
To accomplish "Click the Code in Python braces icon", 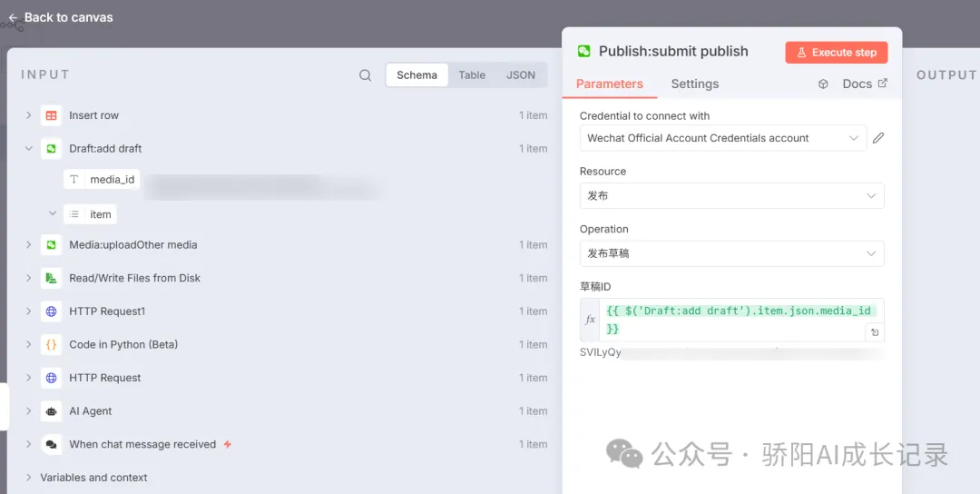I will pyautogui.click(x=51, y=344).
